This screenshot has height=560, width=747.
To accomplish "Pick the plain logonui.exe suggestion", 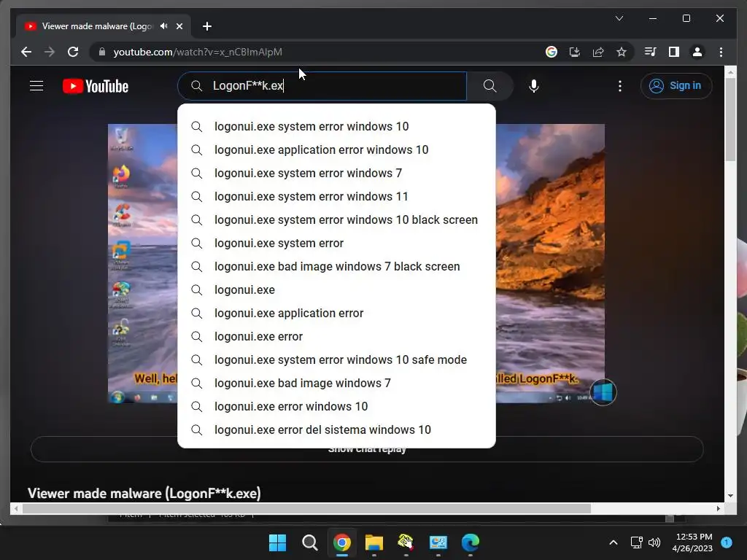I will 336,289.
